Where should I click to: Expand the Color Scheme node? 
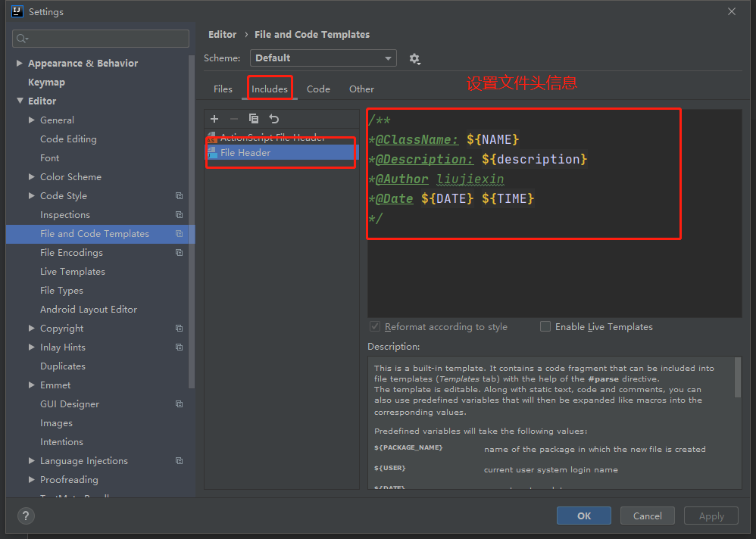31,177
